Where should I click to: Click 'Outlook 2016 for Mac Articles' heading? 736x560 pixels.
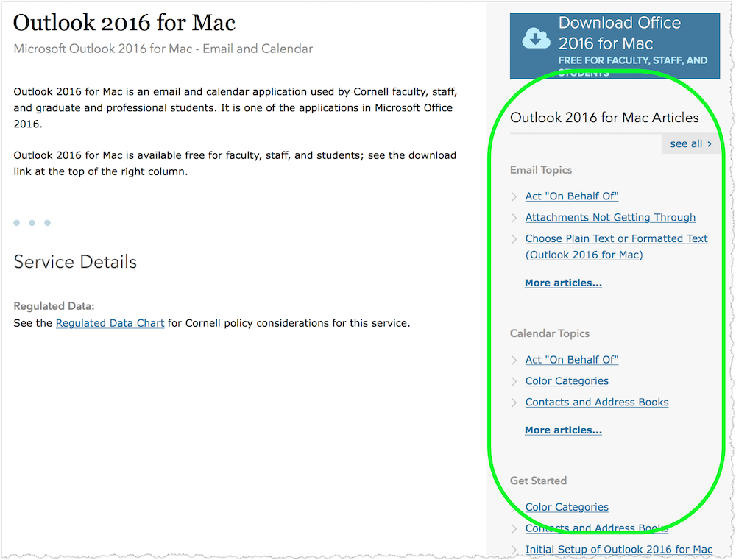604,117
